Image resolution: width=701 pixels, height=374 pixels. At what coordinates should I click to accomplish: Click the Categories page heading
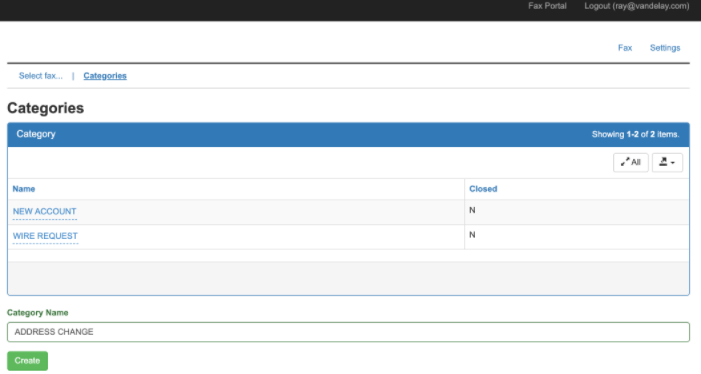(x=46, y=108)
